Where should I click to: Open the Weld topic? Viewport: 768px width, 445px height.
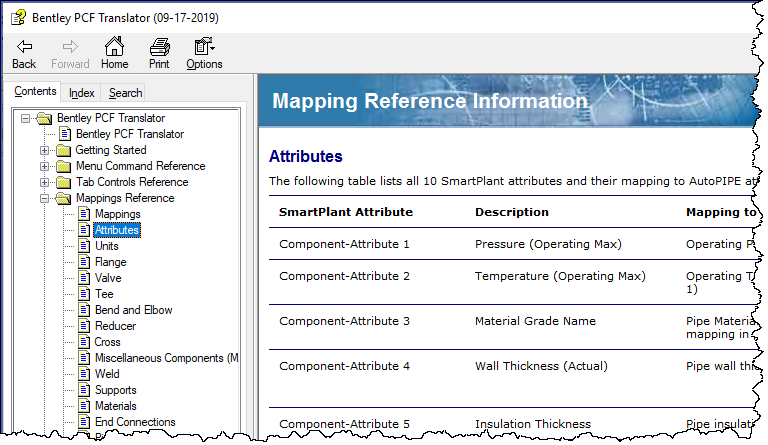click(107, 374)
